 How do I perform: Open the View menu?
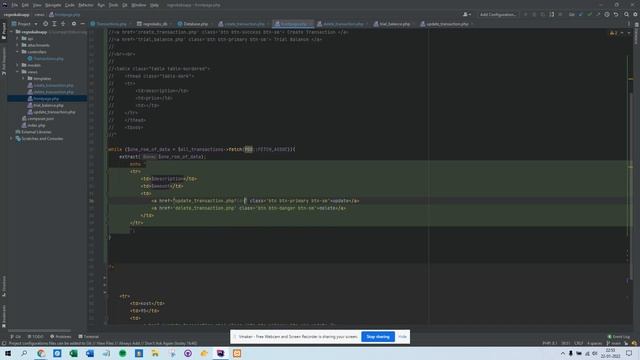point(37,5)
